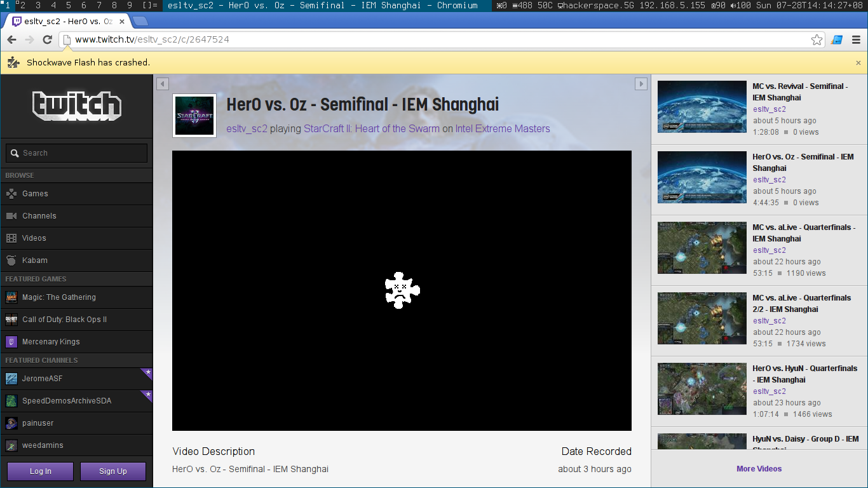Open Games in Browse section
This screenshot has height=488, width=868.
77,194
